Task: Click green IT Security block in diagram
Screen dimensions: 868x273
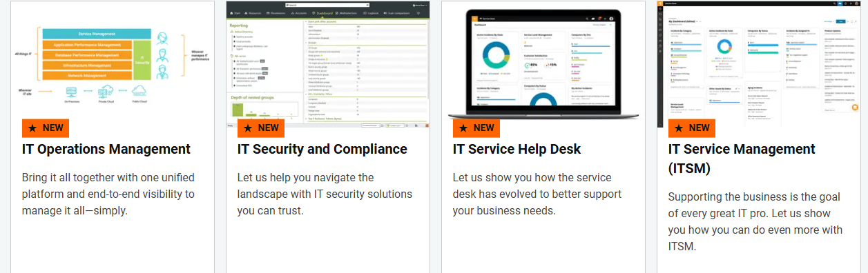Action: 142,59
